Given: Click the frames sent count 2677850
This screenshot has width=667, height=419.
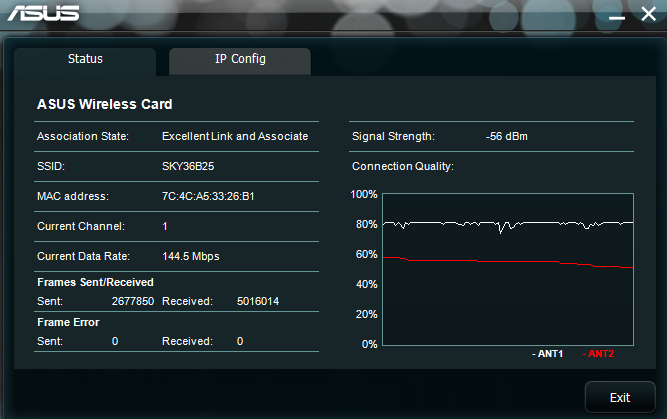Looking at the screenshot, I should click(x=133, y=301).
